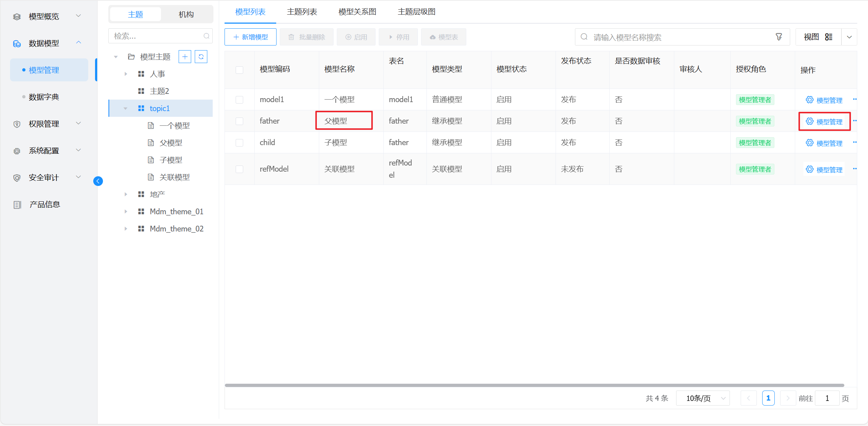Expand the 人事 theme node
Image resolution: width=868 pixels, height=426 pixels.
click(x=126, y=74)
